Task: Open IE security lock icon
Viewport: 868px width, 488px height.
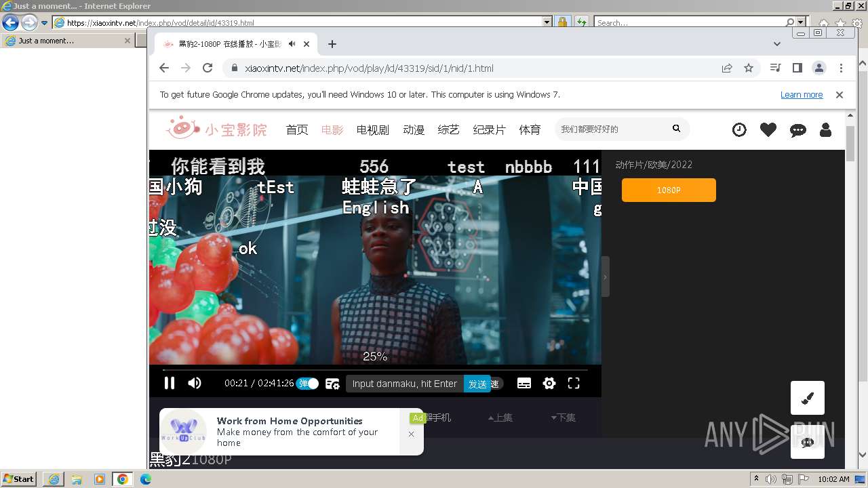Action: pos(562,22)
